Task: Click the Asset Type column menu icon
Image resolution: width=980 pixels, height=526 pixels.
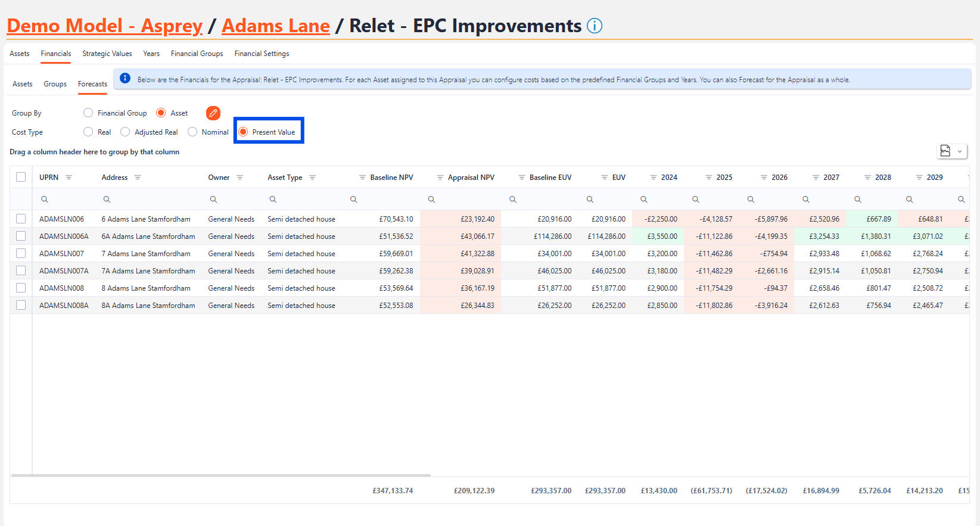Action: pos(312,178)
